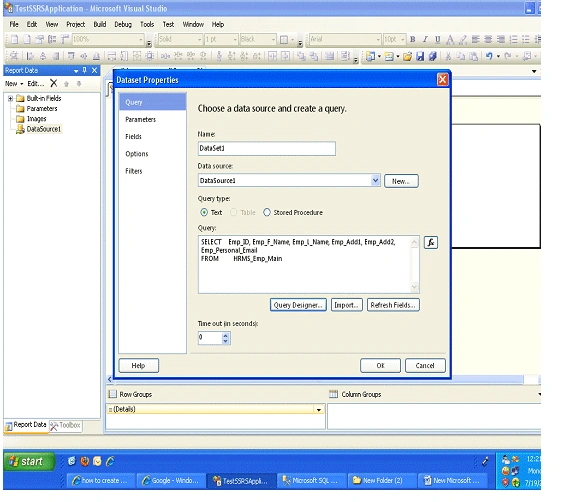Click the New data source button

tap(401, 181)
